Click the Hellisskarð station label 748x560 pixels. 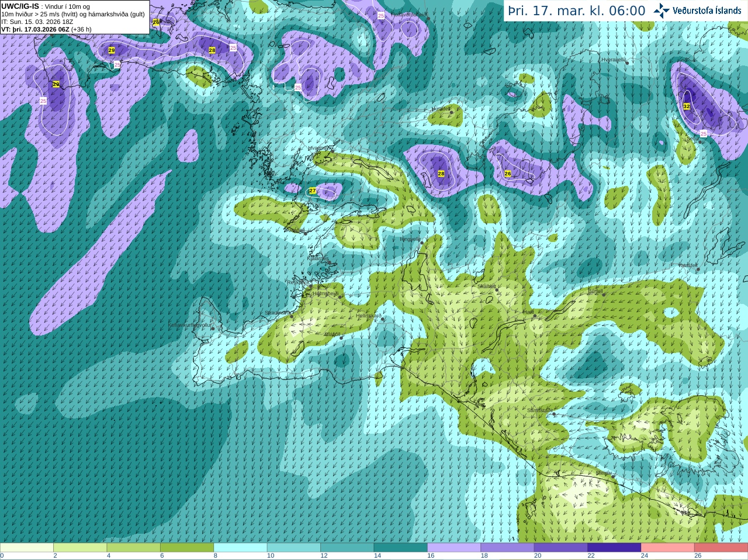(368, 316)
